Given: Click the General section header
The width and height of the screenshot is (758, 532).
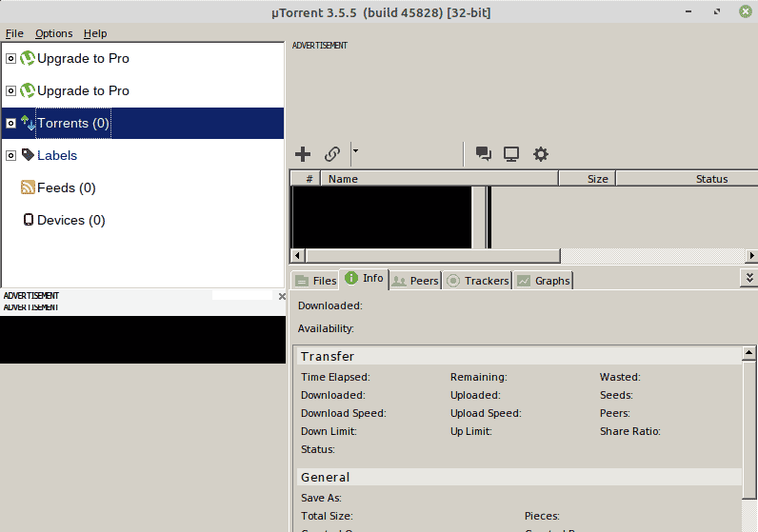Looking at the screenshot, I should pyautogui.click(x=520, y=477).
